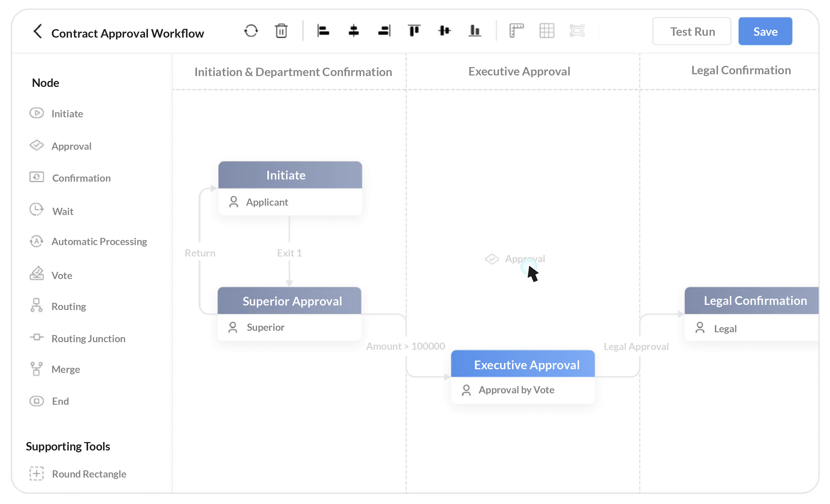This screenshot has height=504, width=830.
Task: Select the Round Rectangle supporting tool
Action: coord(89,474)
